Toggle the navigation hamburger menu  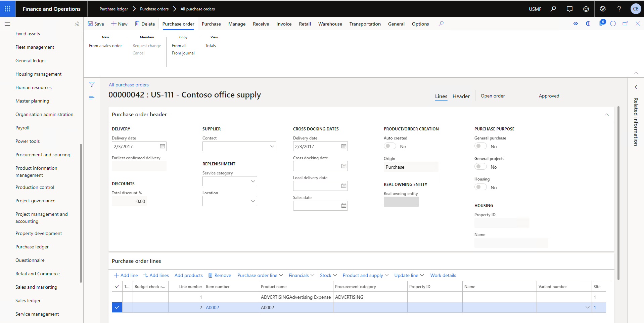pyautogui.click(x=7, y=24)
